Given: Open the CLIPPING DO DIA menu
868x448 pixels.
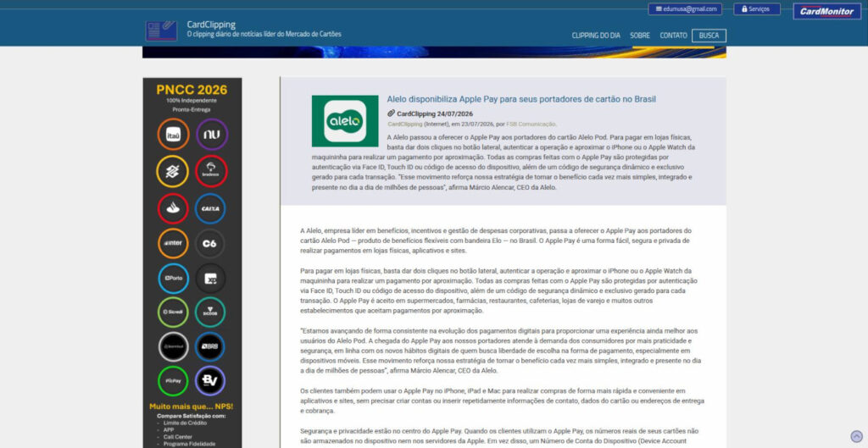Looking at the screenshot, I should click(596, 36).
